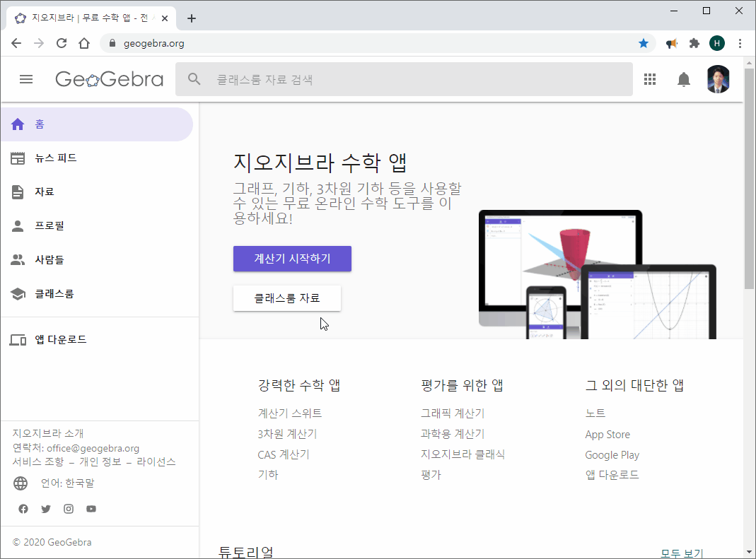Click 모두 보기 link for tutorials
This screenshot has height=559, width=756.
(x=682, y=553)
